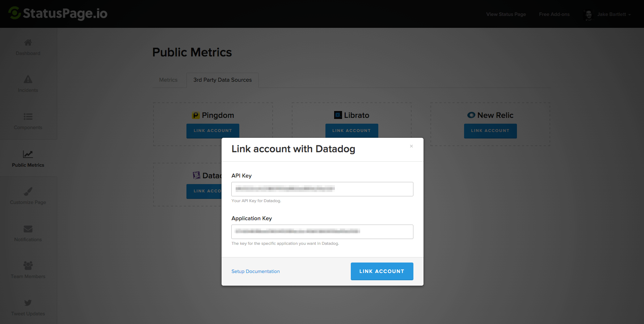The height and width of the screenshot is (324, 644).
Task: Open Components list icon
Action: click(x=28, y=116)
